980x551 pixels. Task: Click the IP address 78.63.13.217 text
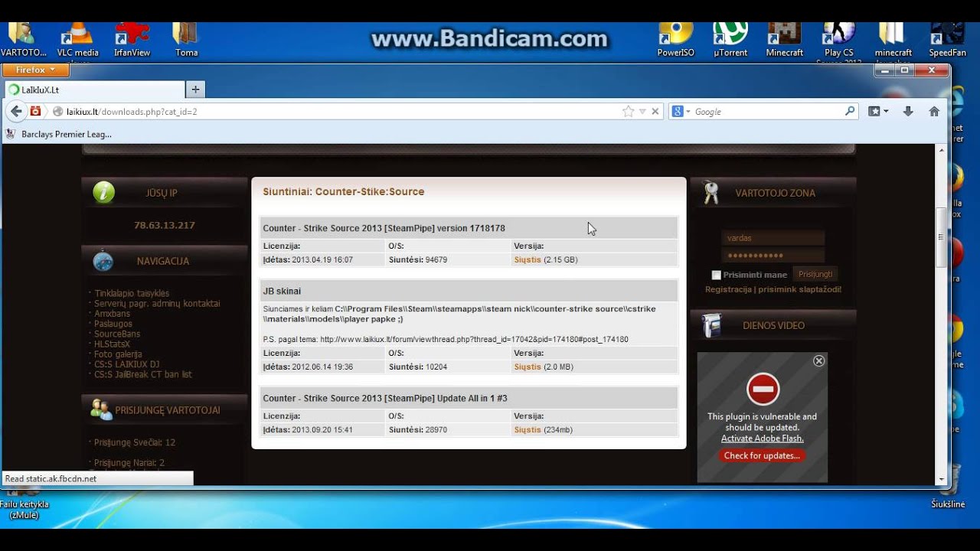[x=165, y=225]
